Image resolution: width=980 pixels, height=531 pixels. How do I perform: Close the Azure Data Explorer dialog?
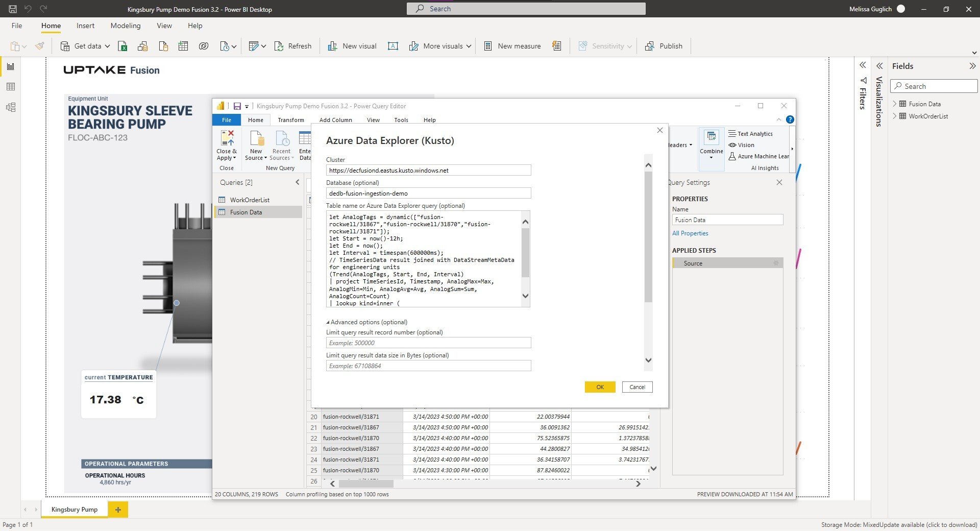pyautogui.click(x=660, y=131)
